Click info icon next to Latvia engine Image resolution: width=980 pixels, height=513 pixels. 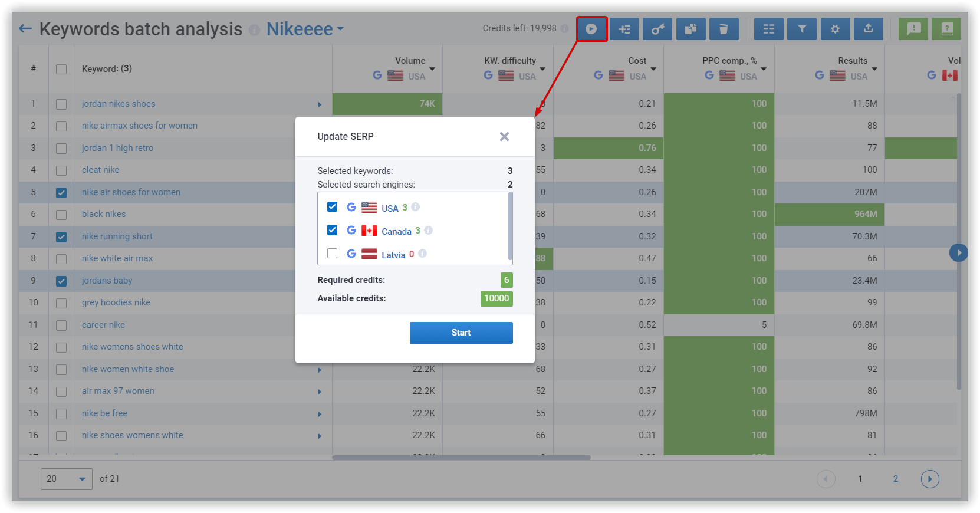coord(423,254)
